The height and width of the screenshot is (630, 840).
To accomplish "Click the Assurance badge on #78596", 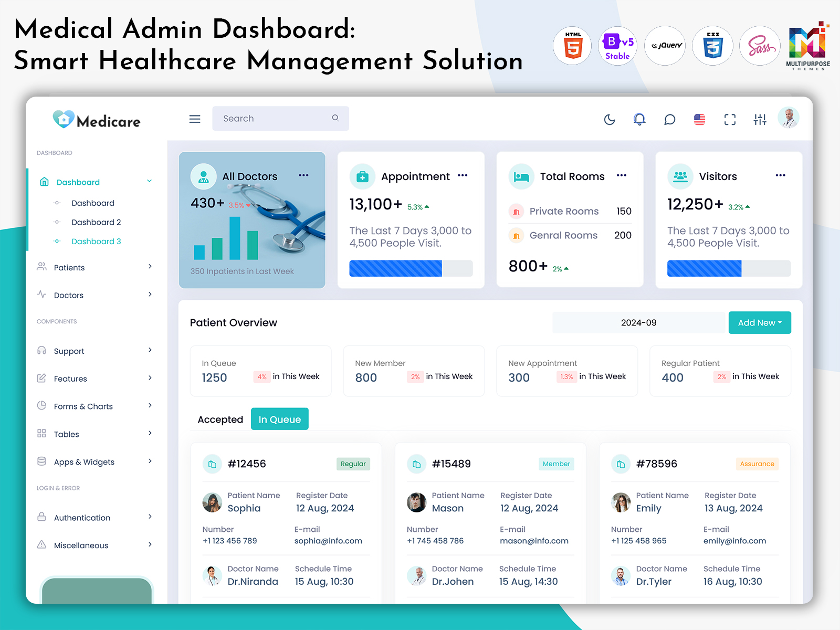I will (757, 464).
